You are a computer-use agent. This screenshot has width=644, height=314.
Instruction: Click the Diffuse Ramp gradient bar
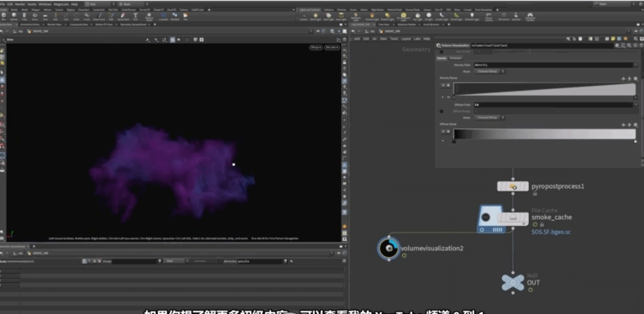545,133
